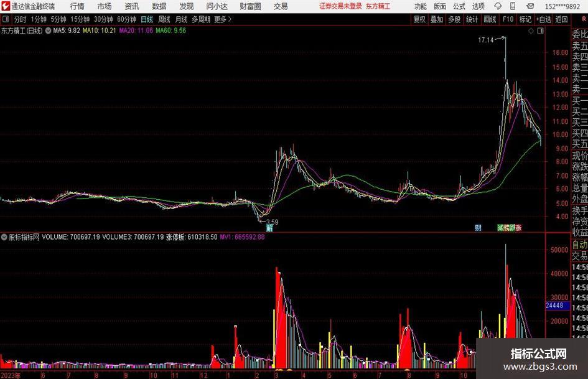Open the 问小达 menu

click(x=217, y=6)
